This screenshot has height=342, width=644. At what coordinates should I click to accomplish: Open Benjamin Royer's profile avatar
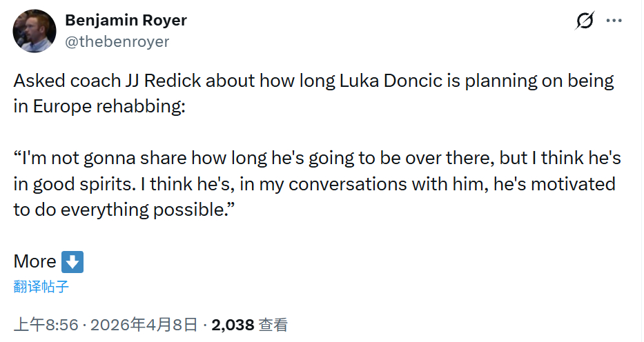35,31
